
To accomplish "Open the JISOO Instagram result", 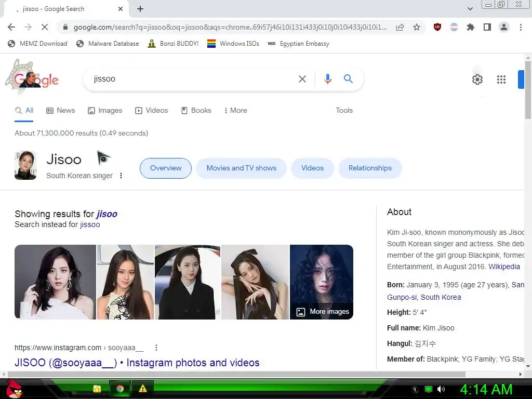I will 137,363.
